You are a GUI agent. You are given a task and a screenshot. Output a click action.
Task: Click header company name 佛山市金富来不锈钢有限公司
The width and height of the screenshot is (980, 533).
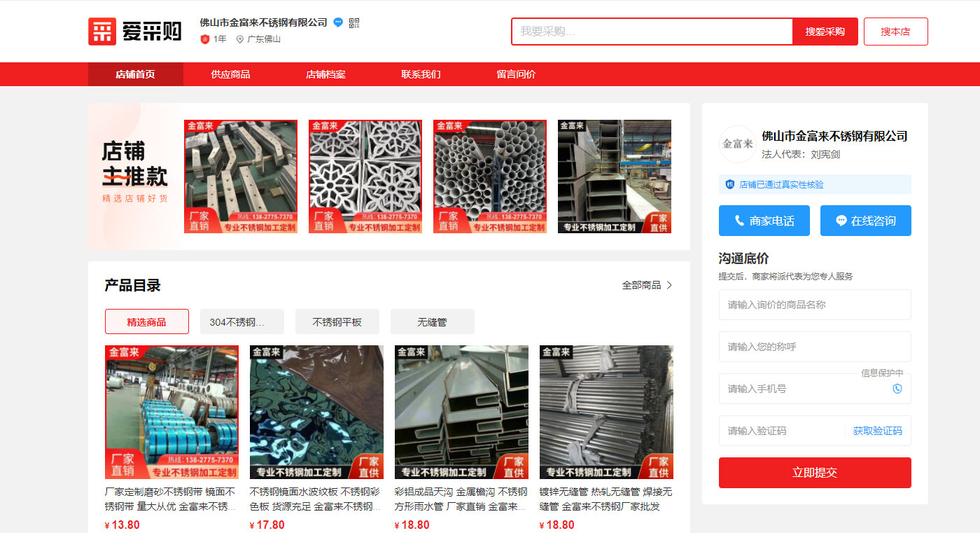[263, 22]
